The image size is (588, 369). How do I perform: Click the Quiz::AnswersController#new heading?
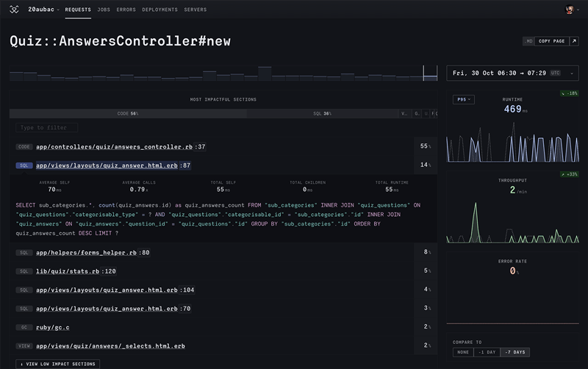[120, 41]
